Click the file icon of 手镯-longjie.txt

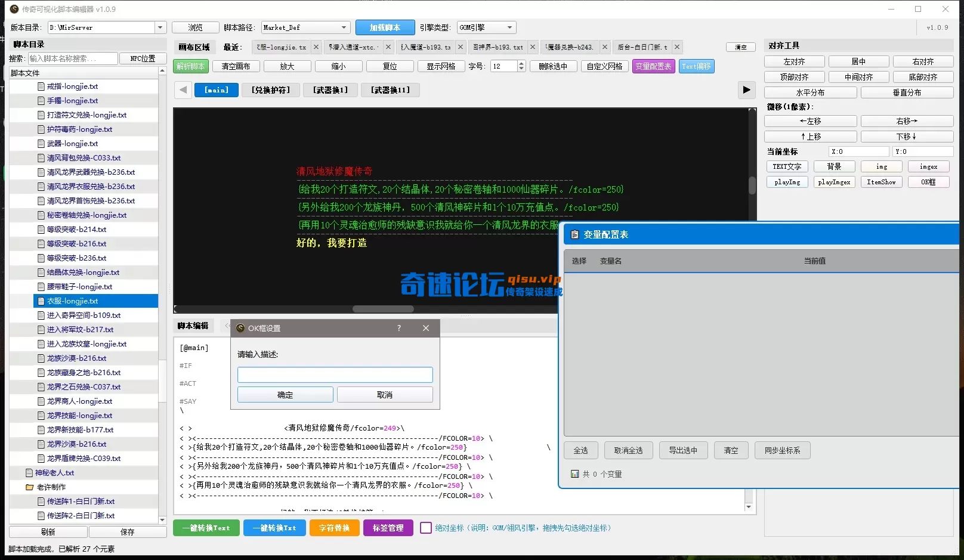pyautogui.click(x=41, y=101)
